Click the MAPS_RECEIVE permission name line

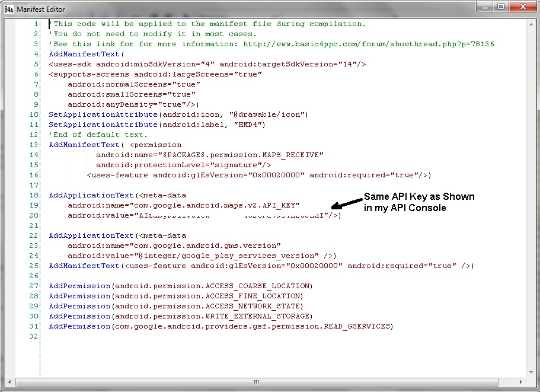click(x=210, y=155)
